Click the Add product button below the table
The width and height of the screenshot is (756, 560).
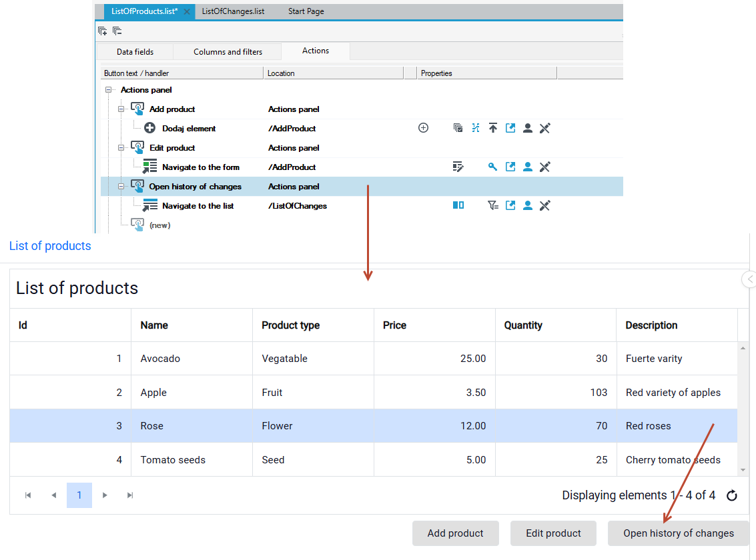[x=455, y=533]
